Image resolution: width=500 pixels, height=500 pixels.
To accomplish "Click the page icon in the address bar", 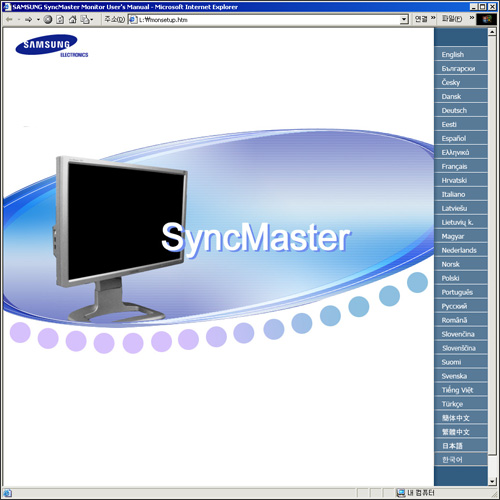I will tap(133, 20).
